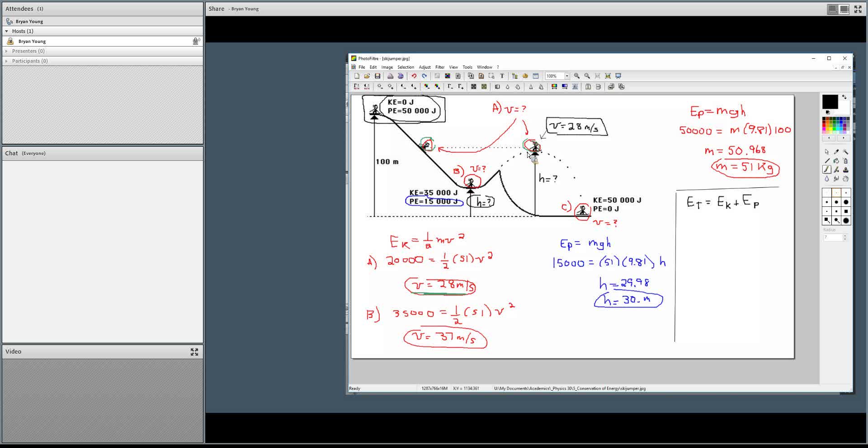Restore default black and white colors
The image size is (868, 448).
coord(828,112)
